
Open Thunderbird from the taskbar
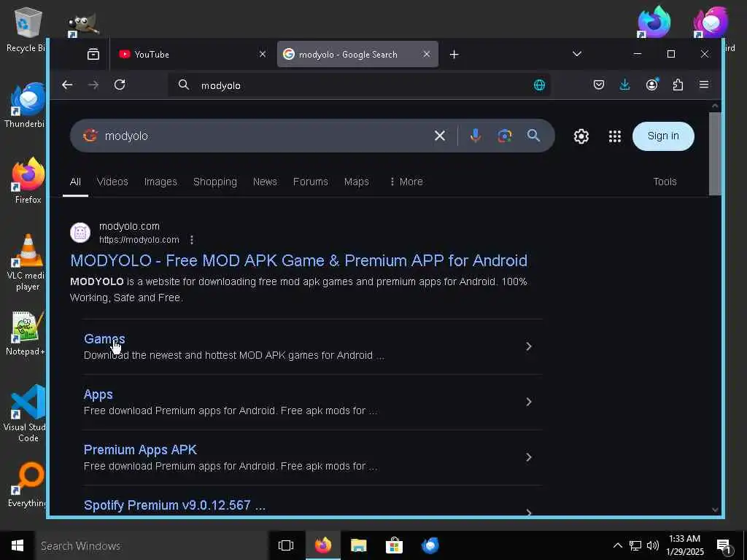(x=430, y=545)
